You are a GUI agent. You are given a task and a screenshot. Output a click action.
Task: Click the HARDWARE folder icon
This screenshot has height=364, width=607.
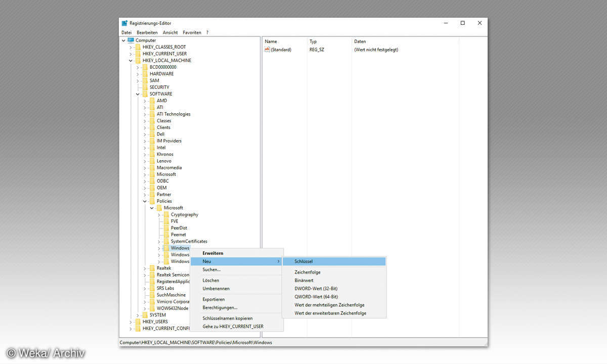pos(145,74)
